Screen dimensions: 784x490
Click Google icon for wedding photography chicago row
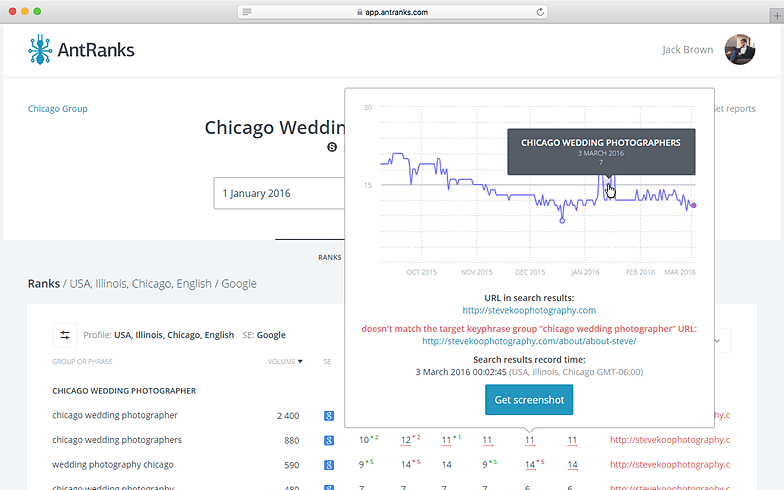pyautogui.click(x=328, y=464)
